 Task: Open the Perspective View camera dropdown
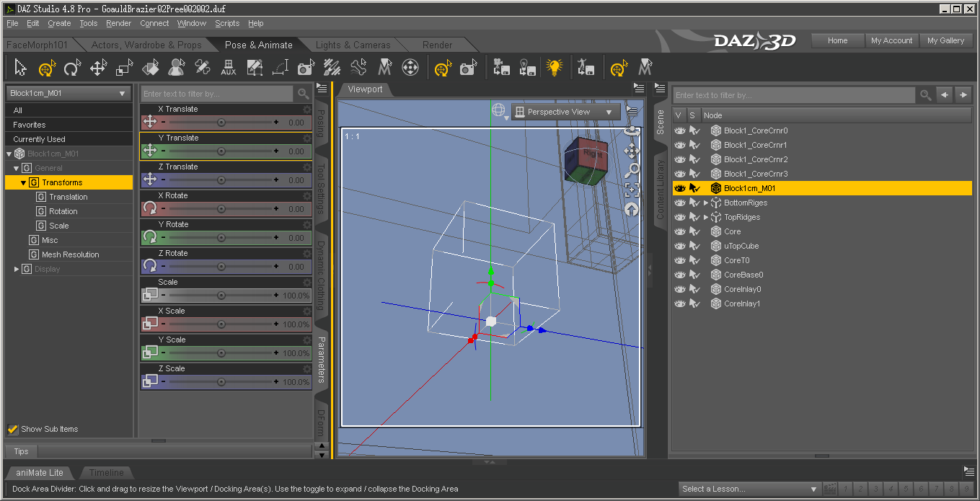coord(565,112)
